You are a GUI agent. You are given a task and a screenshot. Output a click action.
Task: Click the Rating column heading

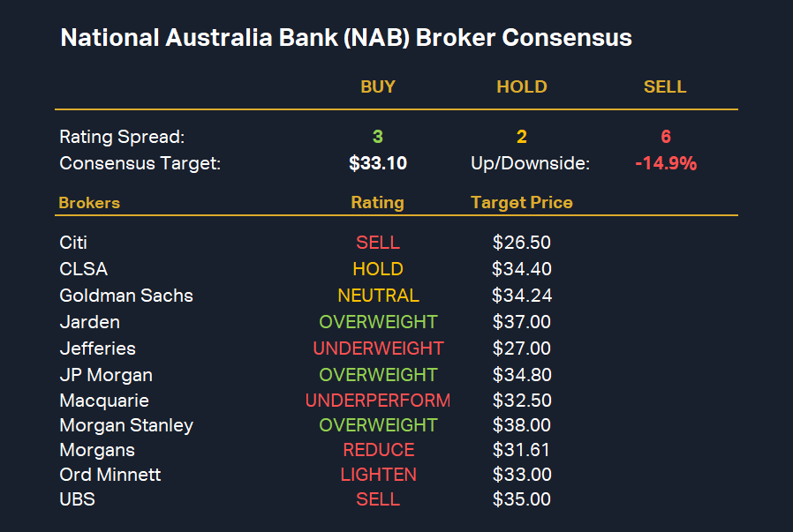point(377,203)
